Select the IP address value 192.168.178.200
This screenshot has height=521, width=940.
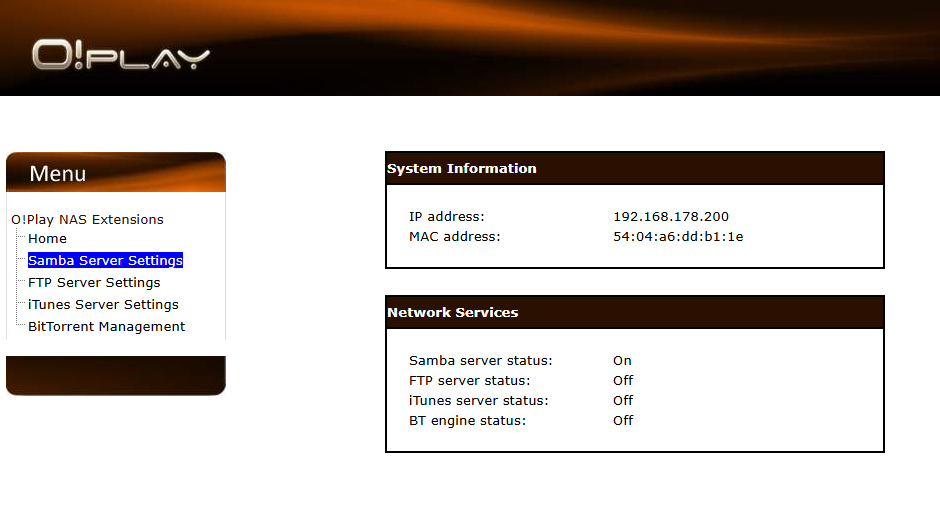(671, 216)
